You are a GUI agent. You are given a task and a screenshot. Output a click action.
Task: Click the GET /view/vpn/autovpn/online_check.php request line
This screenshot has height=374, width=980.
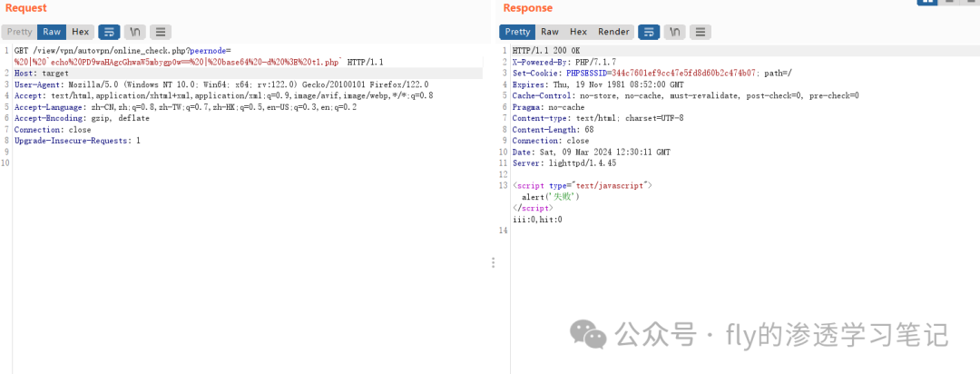pyautogui.click(x=122, y=51)
